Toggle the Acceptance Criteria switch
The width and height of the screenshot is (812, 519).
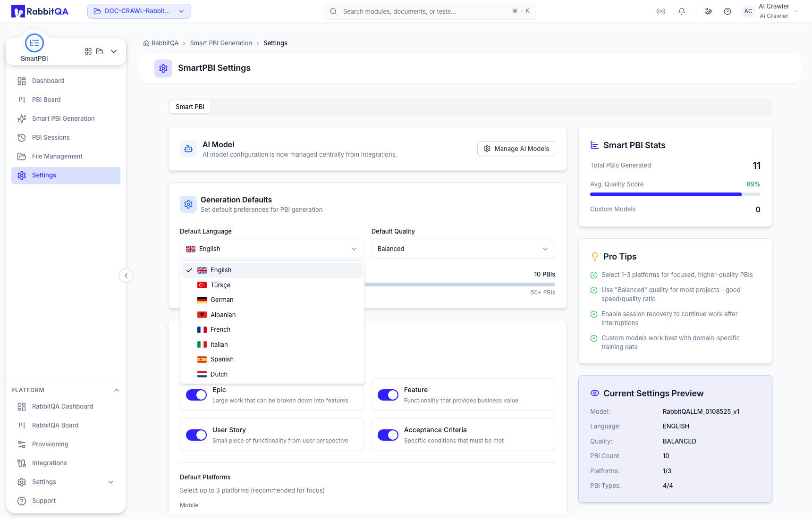tap(388, 435)
